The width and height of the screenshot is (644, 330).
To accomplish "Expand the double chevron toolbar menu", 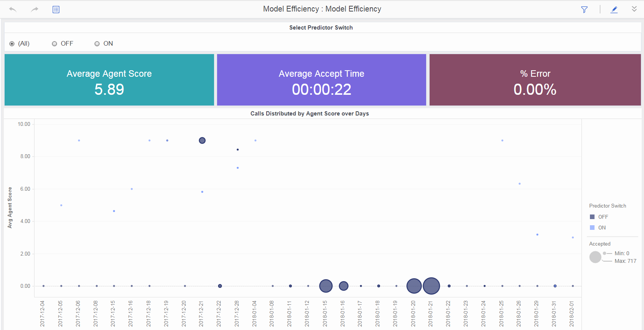I will (x=634, y=9).
